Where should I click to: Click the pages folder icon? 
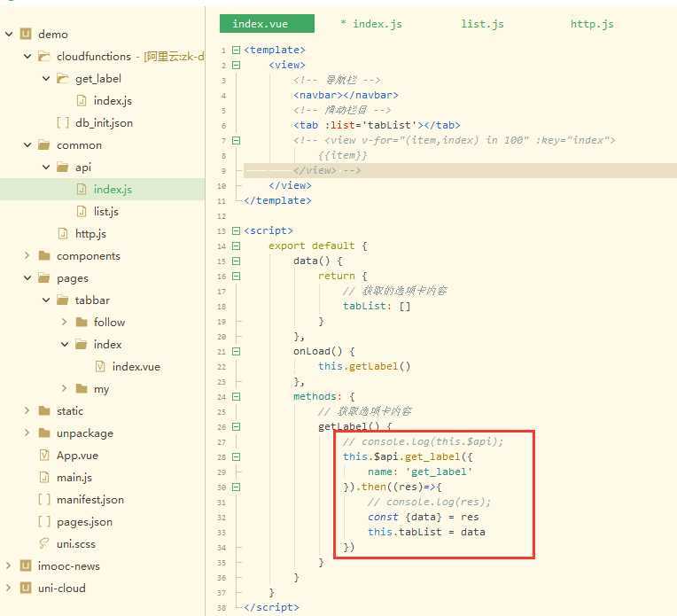click(44, 277)
